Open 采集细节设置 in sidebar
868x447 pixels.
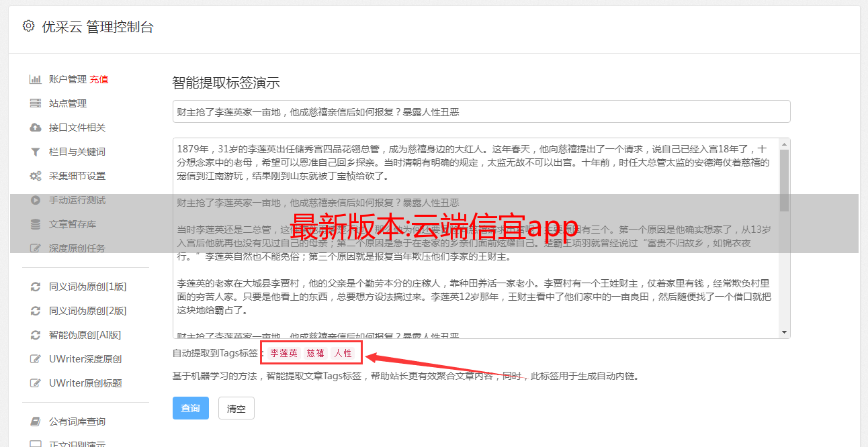[x=77, y=176]
